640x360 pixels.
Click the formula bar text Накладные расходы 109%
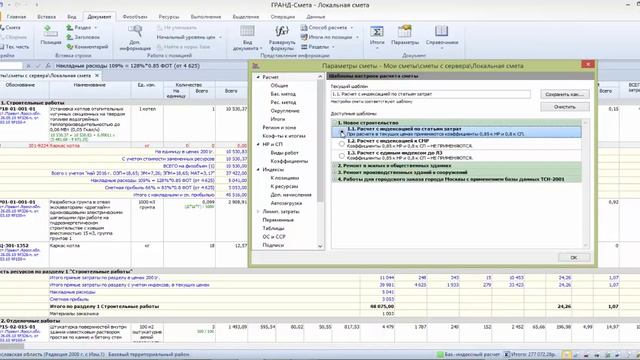pos(127,66)
